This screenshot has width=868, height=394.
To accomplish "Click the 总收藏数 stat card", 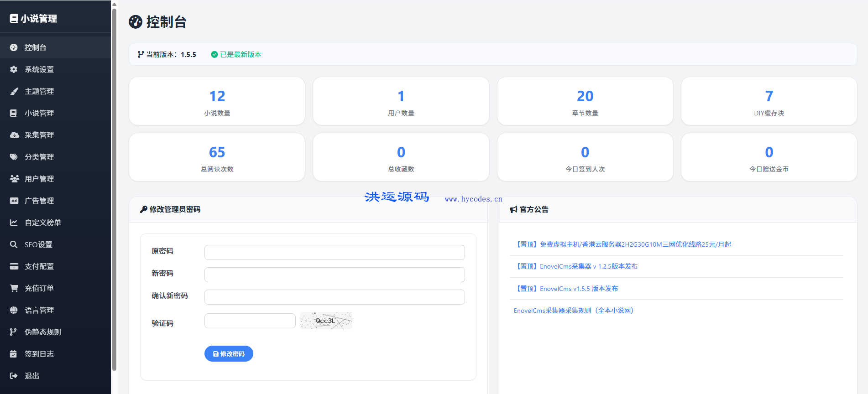I will click(x=401, y=157).
